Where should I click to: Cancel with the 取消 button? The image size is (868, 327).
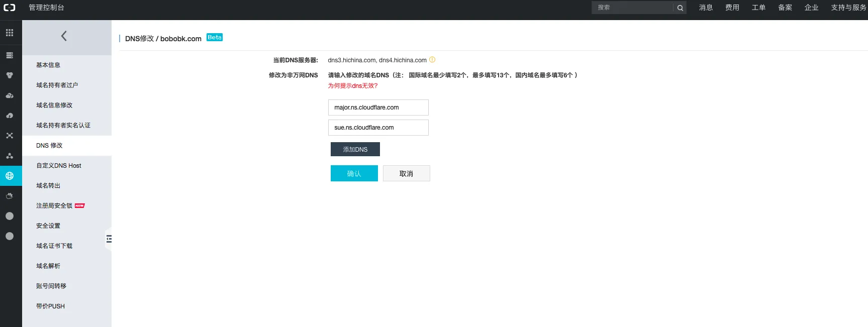[x=407, y=173]
